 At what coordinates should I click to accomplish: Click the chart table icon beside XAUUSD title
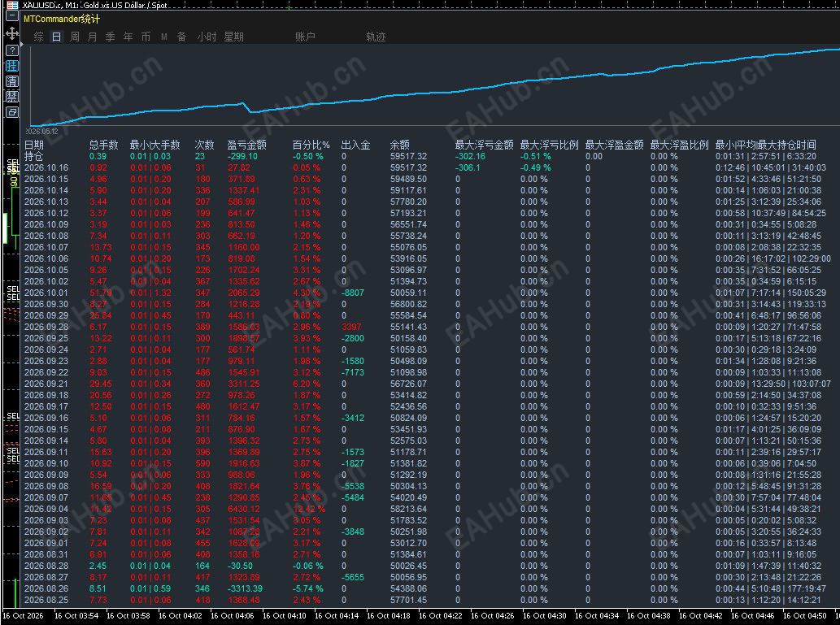pos(11,5)
